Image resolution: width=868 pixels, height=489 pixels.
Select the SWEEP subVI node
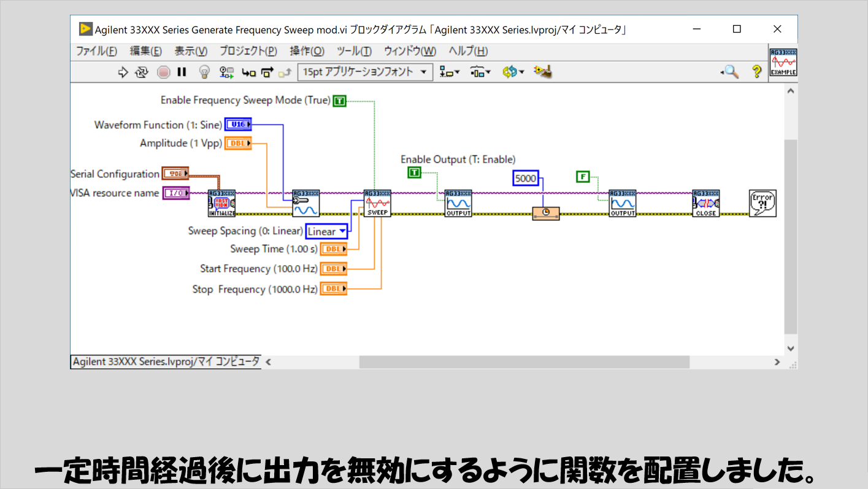click(x=377, y=203)
